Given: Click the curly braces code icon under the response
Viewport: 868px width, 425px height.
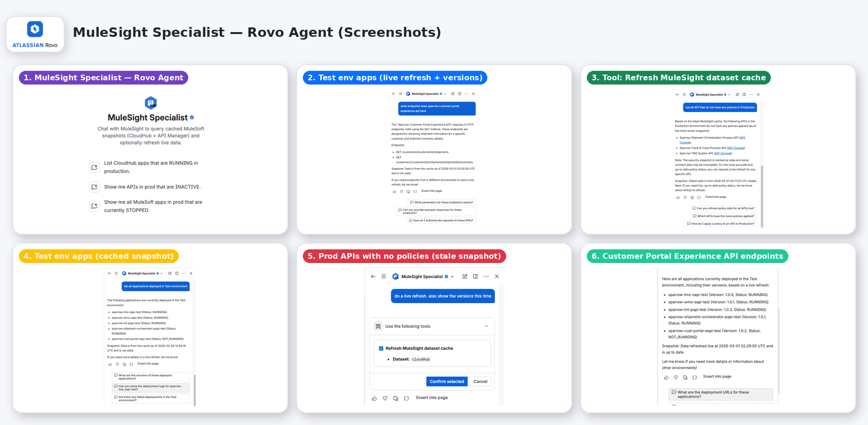Looking at the screenshot, I should point(415,191).
